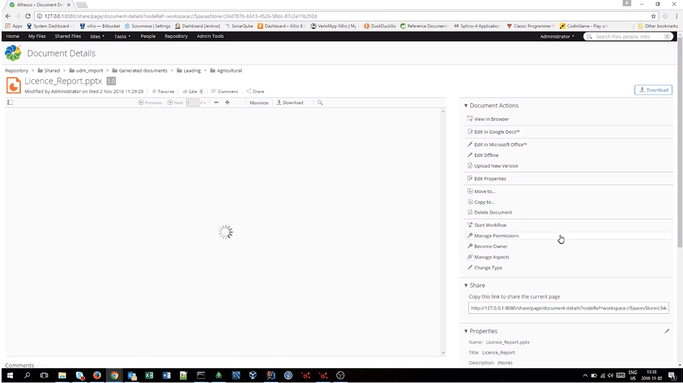This screenshot has width=683, height=383.
Task: Click Maximize in previewer toolbar
Action: (x=259, y=103)
